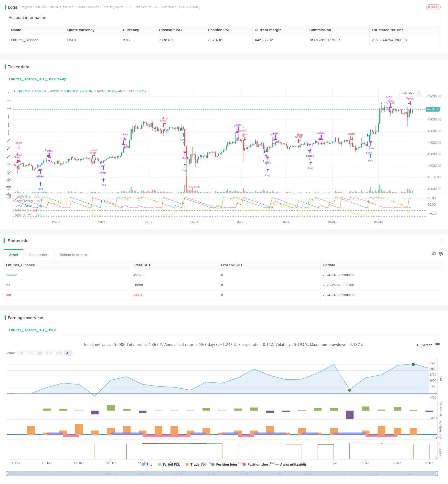
Task: Select the diagonal segment drawing tool
Action: tap(9, 156)
